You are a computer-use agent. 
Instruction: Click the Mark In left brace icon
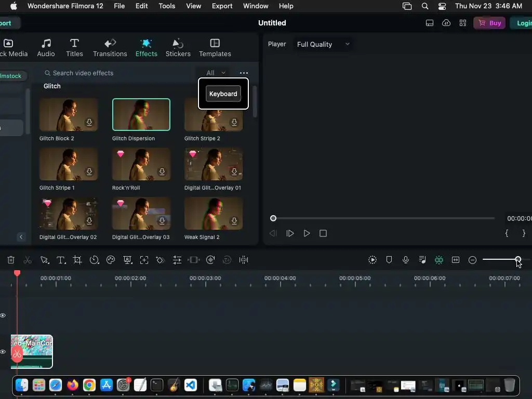507,233
